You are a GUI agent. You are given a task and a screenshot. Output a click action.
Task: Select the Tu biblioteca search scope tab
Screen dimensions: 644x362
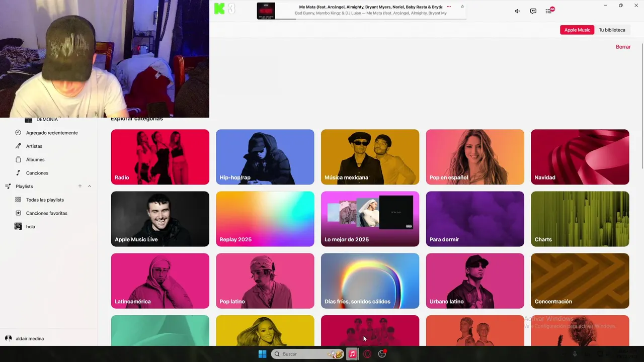(612, 30)
